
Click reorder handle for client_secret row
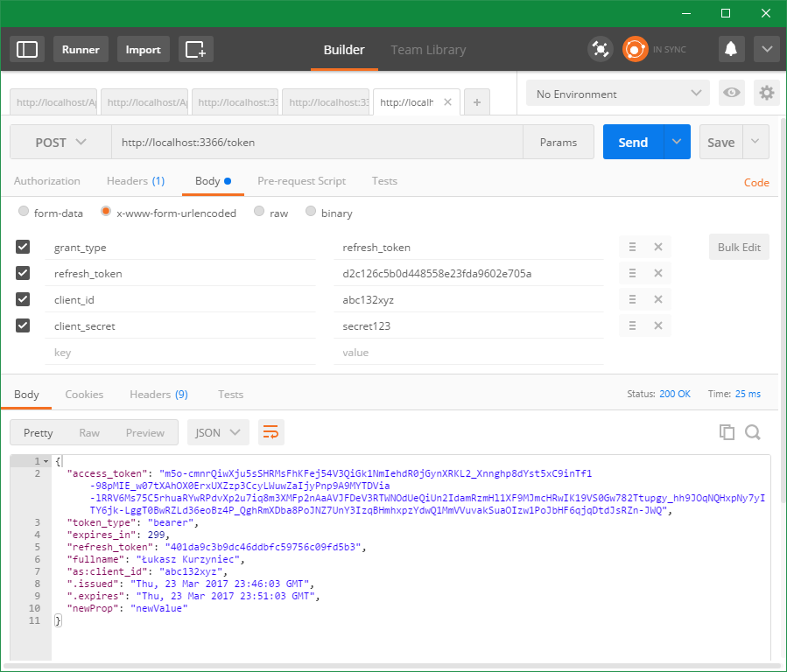(x=632, y=325)
